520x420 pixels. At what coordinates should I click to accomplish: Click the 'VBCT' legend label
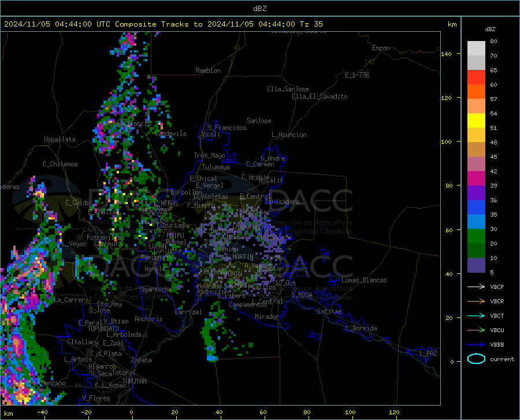pyautogui.click(x=497, y=315)
